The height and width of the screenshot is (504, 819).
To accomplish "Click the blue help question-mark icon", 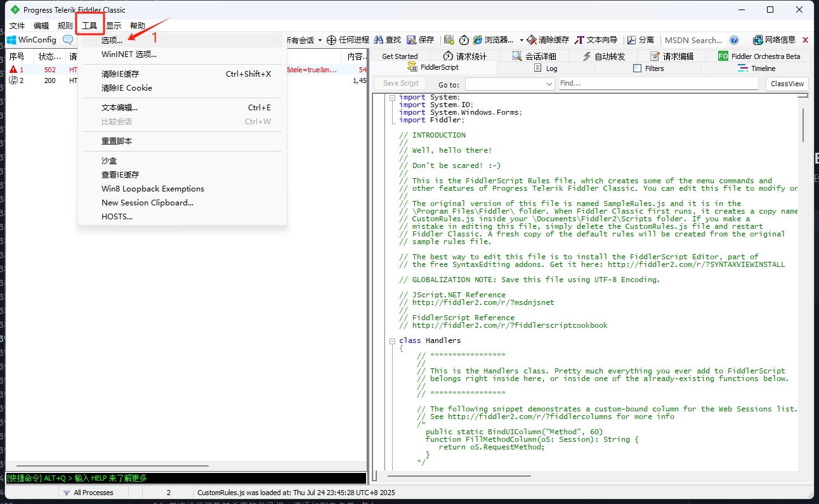I will pyautogui.click(x=734, y=40).
